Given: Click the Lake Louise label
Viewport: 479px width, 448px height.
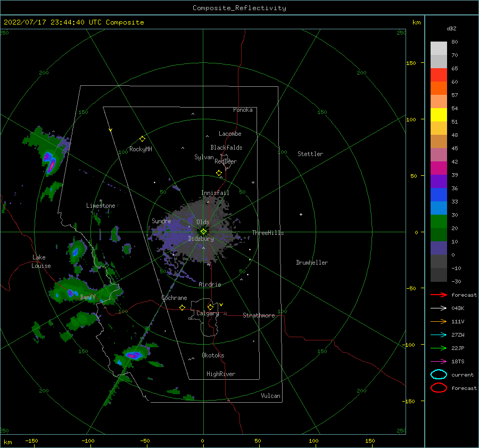Looking at the screenshot, I should (x=41, y=262).
